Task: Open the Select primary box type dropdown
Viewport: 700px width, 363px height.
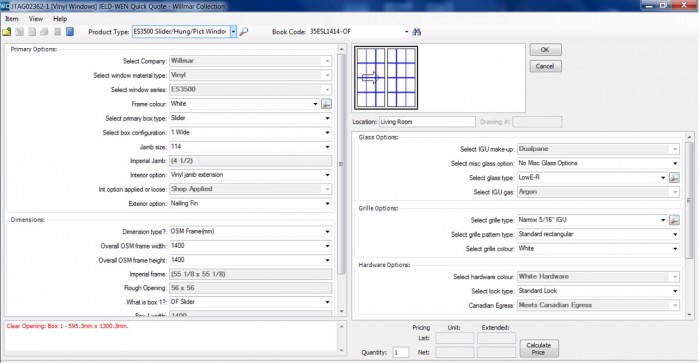Action: pos(327,118)
